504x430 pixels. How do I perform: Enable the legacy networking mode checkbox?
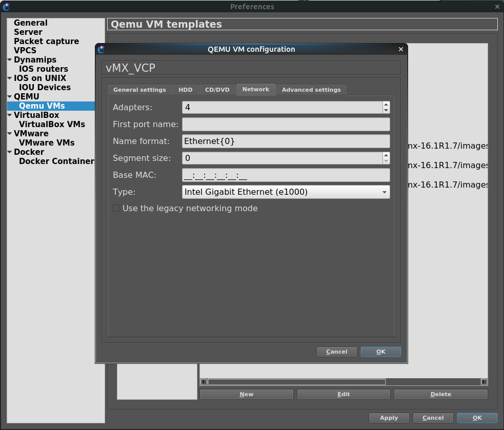click(116, 209)
